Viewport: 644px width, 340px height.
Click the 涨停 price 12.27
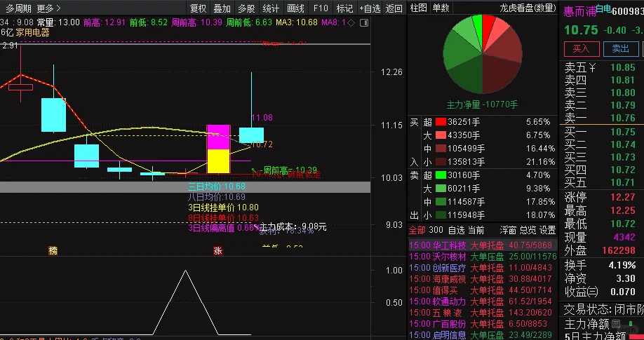[x=623, y=197]
